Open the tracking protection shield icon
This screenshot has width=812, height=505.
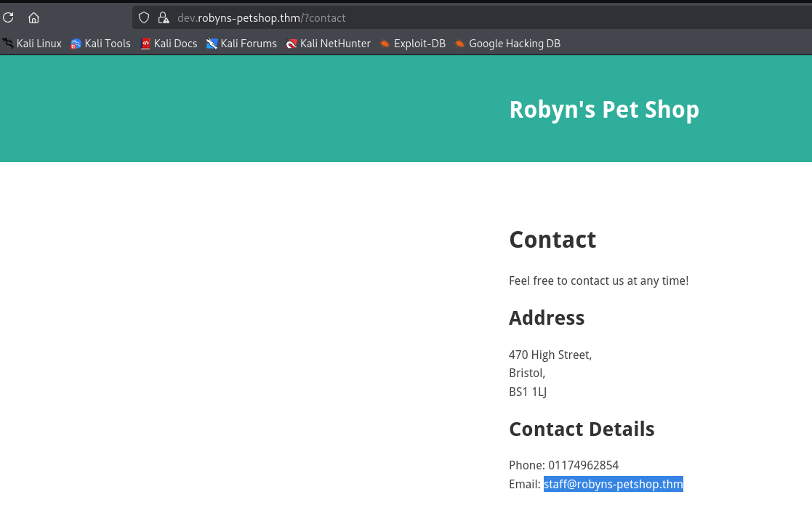(144, 17)
